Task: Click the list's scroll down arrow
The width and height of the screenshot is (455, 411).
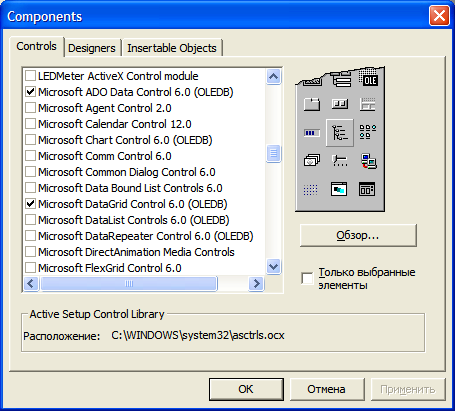Action: coord(274,267)
